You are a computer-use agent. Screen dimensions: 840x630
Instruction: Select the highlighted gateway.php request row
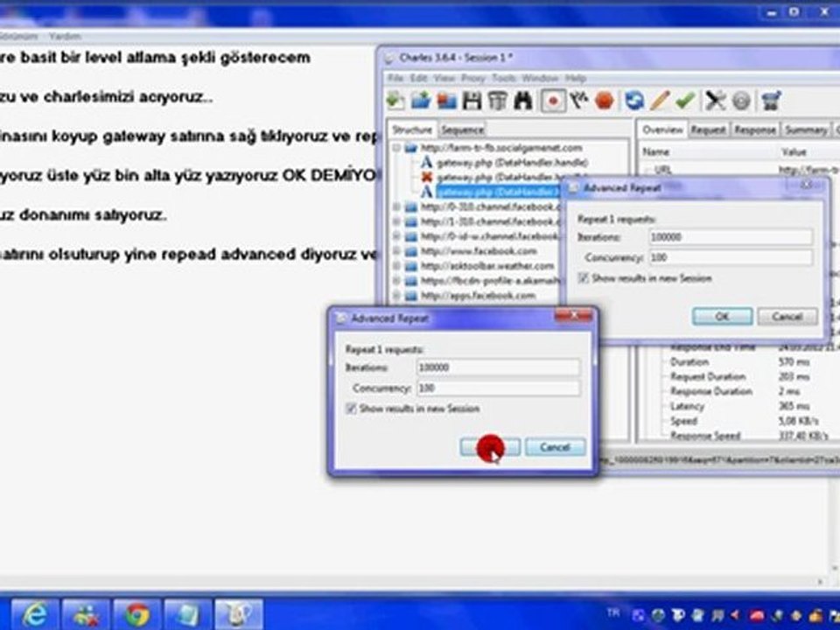(x=497, y=192)
